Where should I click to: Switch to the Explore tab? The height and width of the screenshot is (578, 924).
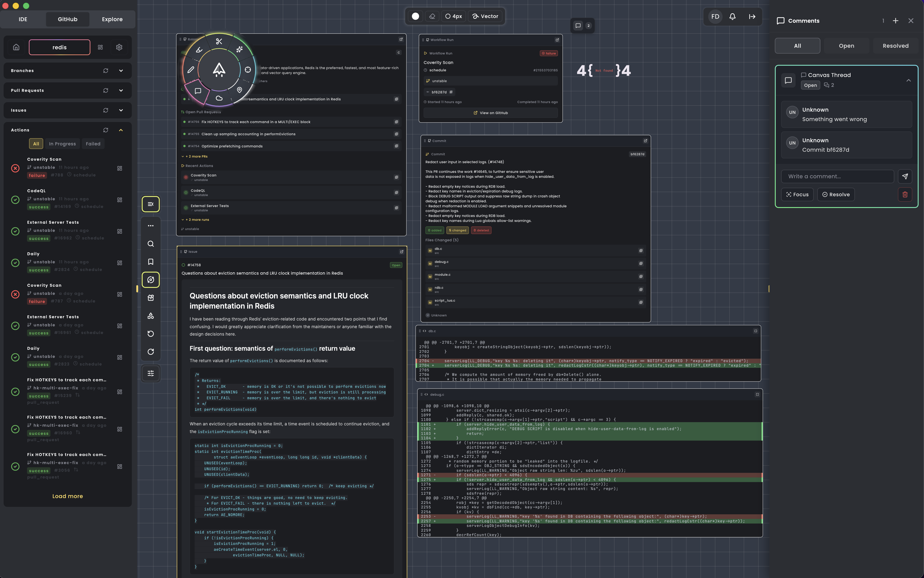click(112, 19)
